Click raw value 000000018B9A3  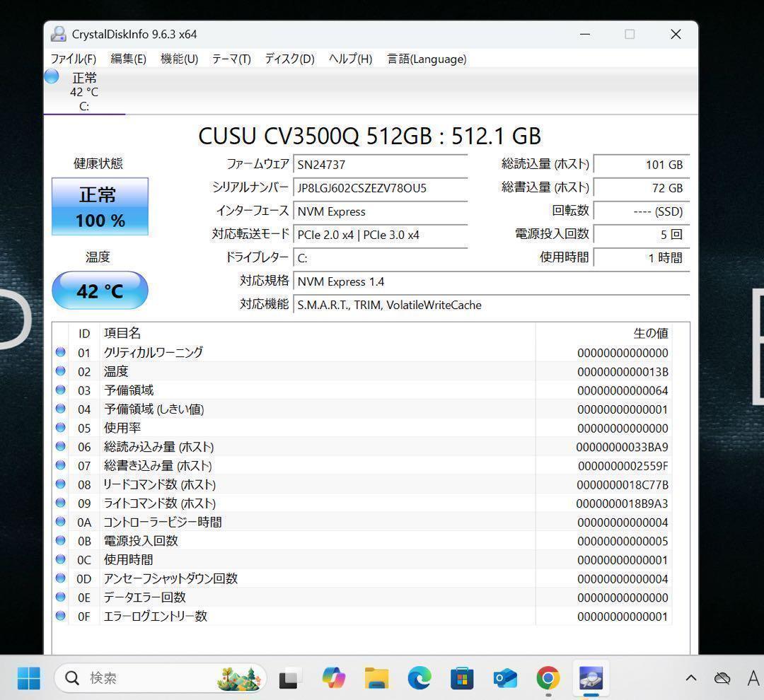622,503
